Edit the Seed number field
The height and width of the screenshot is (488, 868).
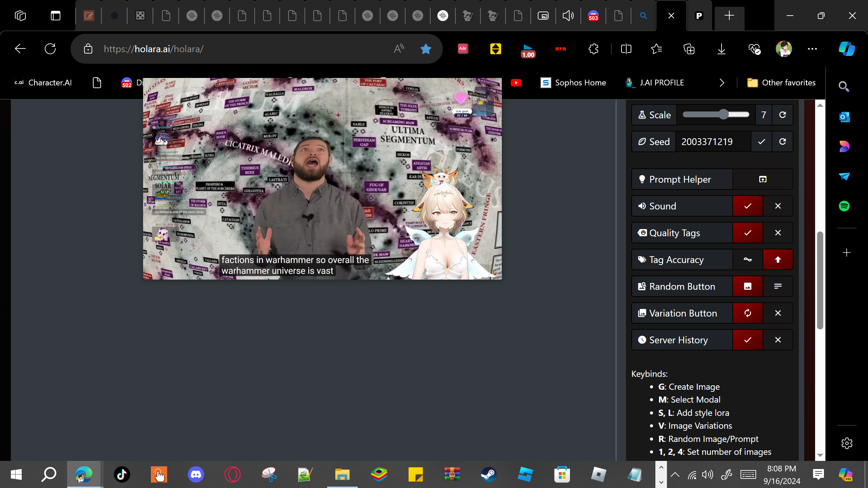coord(713,142)
